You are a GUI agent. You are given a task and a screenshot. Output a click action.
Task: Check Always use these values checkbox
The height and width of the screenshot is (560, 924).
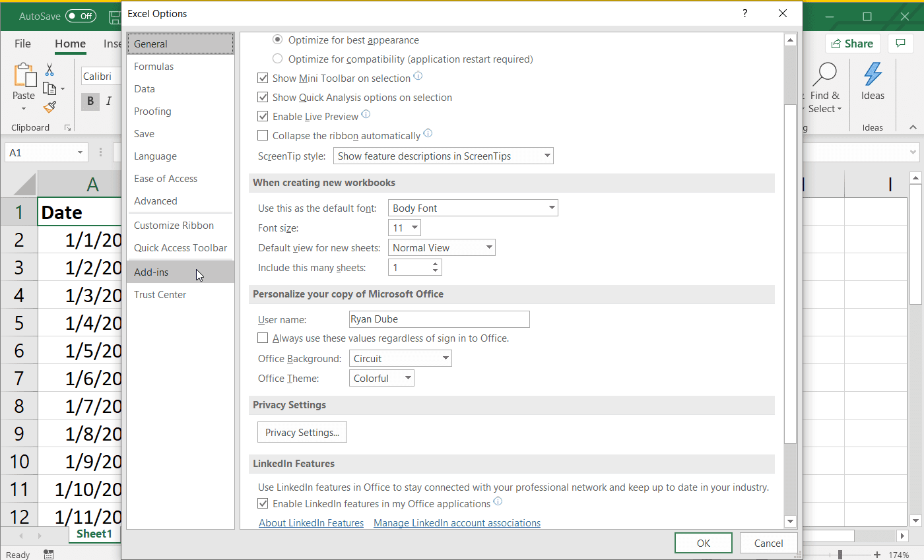pyautogui.click(x=263, y=338)
